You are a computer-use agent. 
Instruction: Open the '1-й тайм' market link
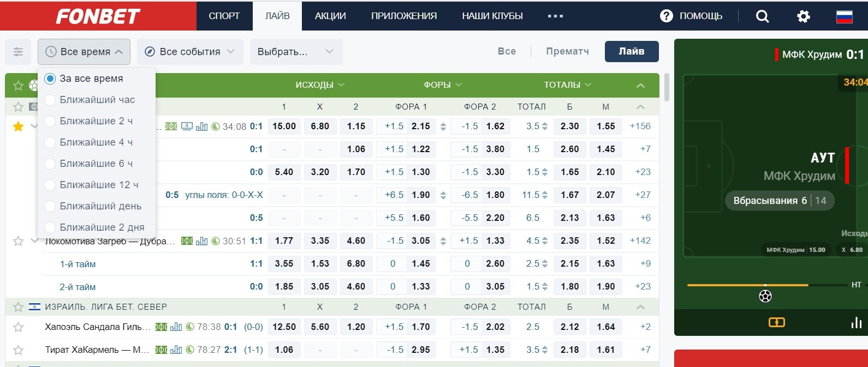[78, 264]
